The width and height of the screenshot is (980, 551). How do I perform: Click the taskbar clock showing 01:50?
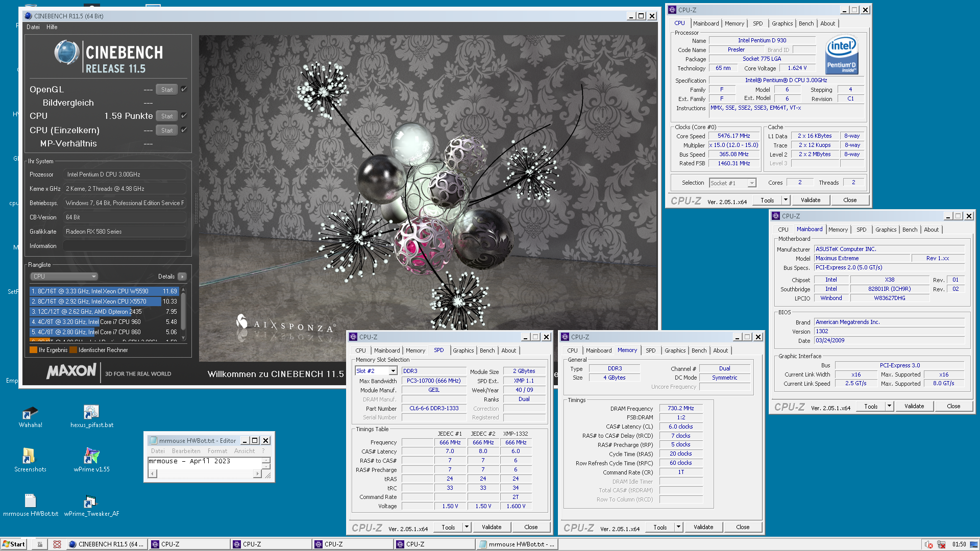tap(959, 544)
